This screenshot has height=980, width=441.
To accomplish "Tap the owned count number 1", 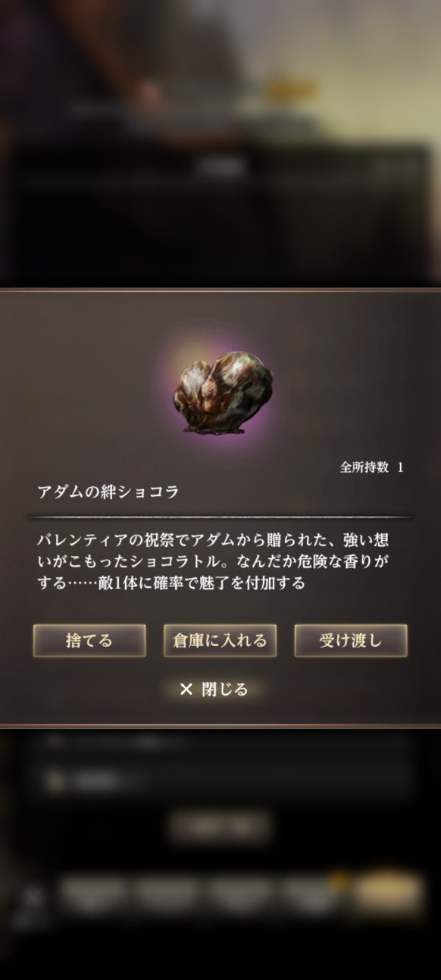I will click(400, 467).
